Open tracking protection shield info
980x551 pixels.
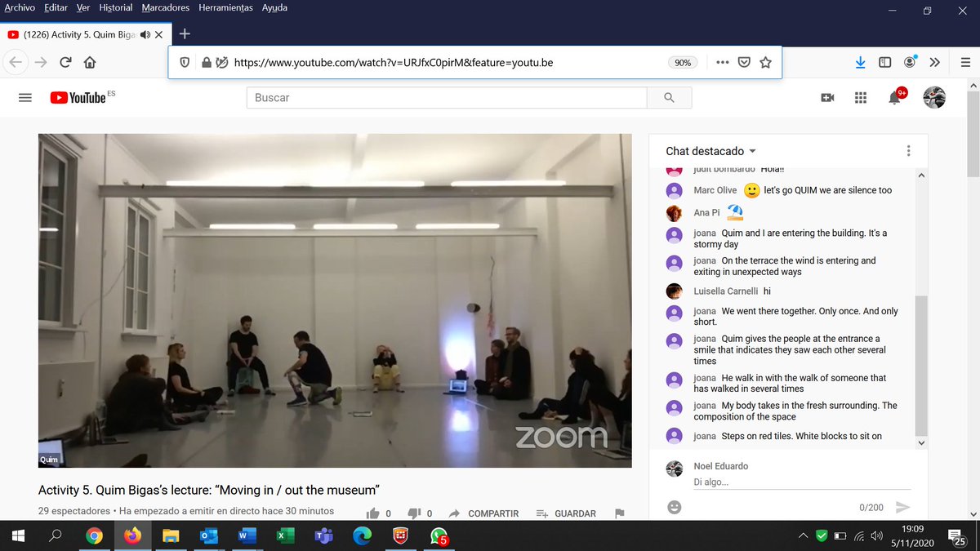coord(185,62)
